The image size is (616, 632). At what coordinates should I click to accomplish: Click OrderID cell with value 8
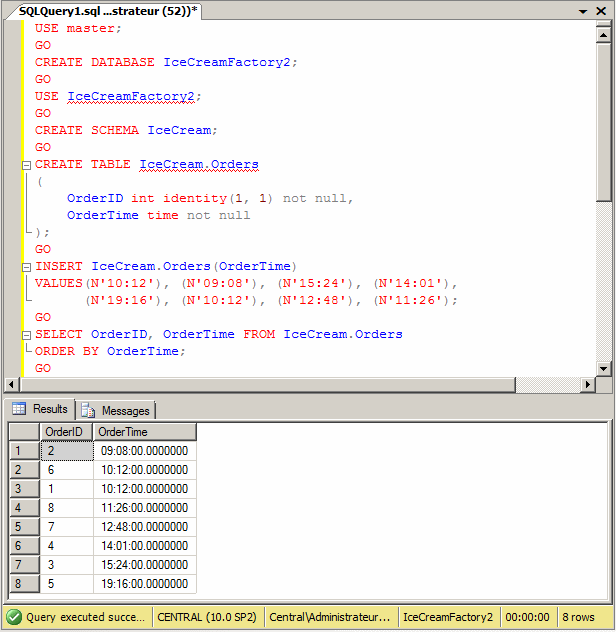67,507
